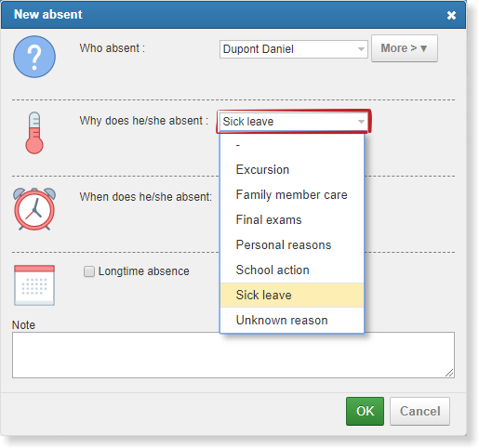Screen dimensions: 479x448
Task: Click the blue question mark icon
Action: pos(34,57)
